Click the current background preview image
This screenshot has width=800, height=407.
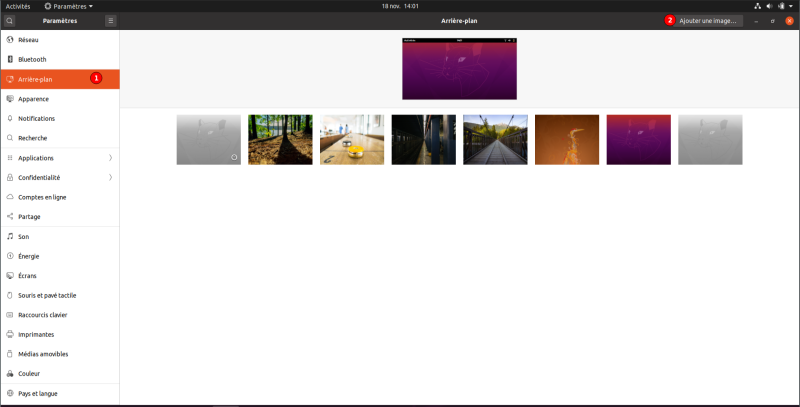(x=459, y=69)
